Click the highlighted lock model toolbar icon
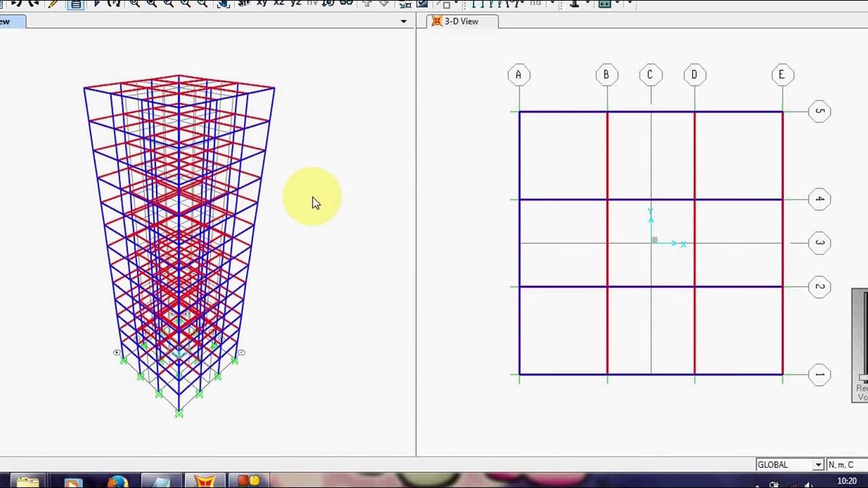 click(x=76, y=3)
